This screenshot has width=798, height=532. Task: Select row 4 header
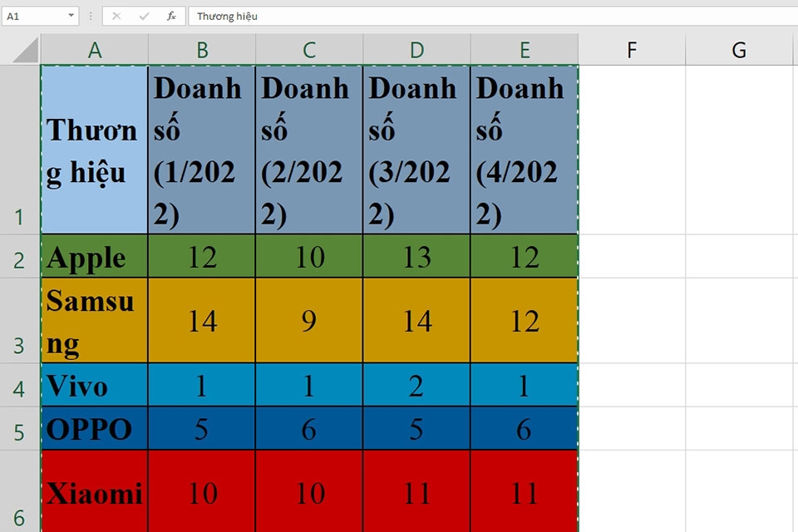tap(20, 385)
